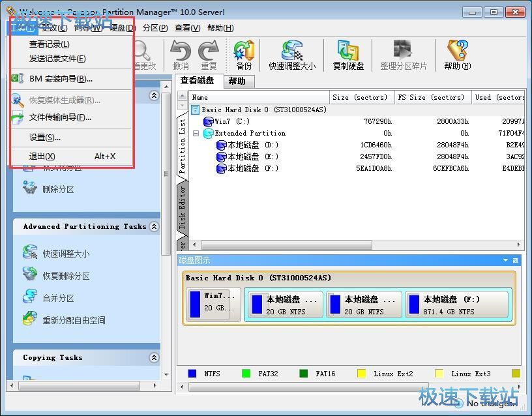This screenshot has width=532, height=416.
Task: Click the Win7 (C:) partition icon in list
Action: click(x=209, y=121)
